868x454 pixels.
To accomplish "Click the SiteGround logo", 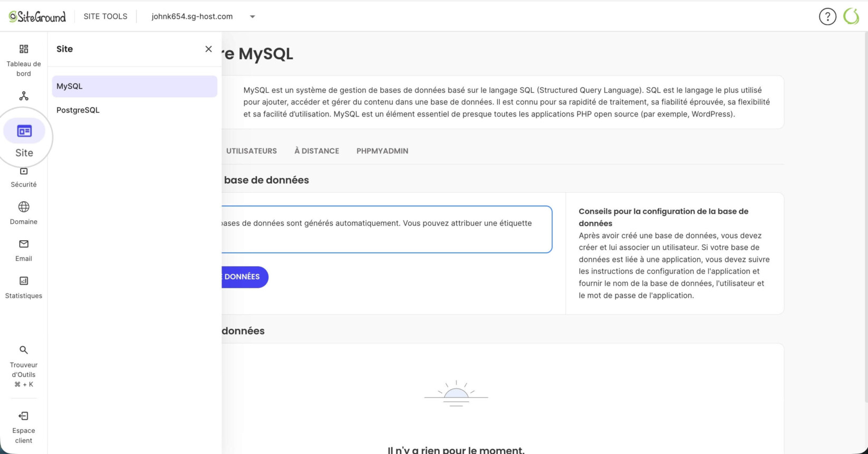I will [x=37, y=16].
